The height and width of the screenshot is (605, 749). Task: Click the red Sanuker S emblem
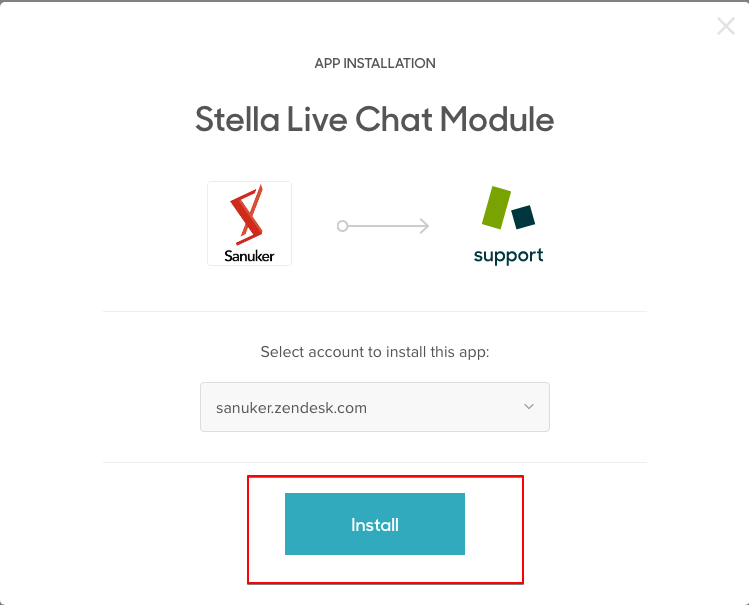[246, 214]
